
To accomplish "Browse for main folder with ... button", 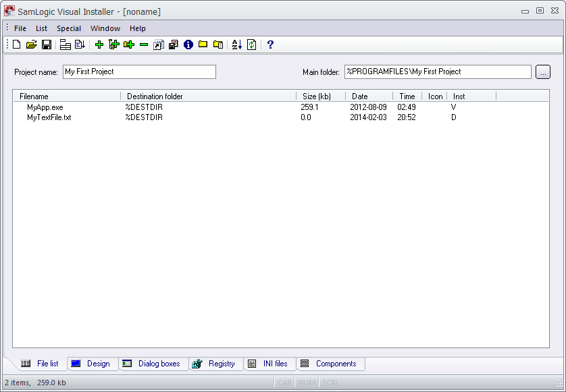I will 543,72.
